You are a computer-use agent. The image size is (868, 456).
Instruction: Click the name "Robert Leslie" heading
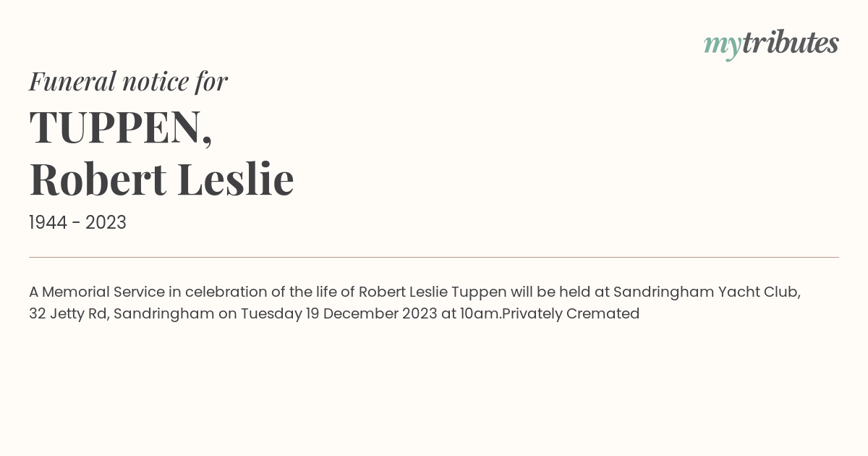coord(161,179)
